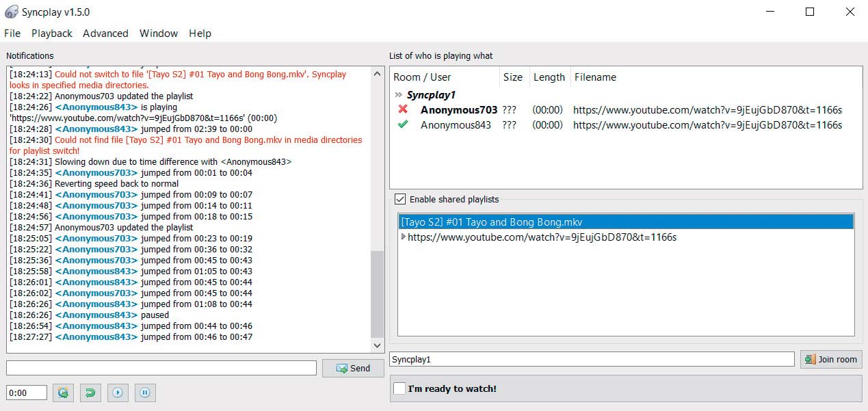The height and width of the screenshot is (411, 868).
Task: Click the play arrow beside the YouTube playlist entry
Action: tap(403, 237)
